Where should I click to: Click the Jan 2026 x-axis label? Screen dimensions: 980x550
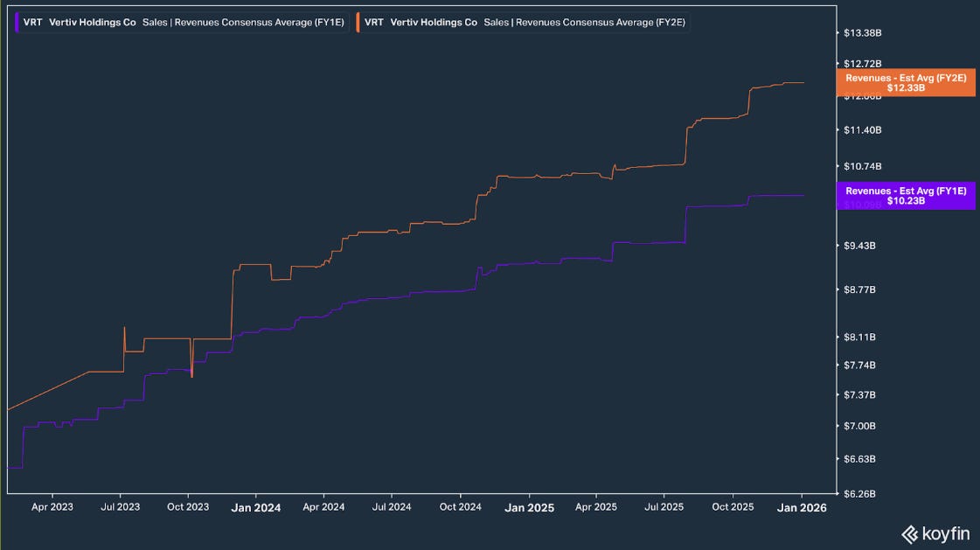[x=802, y=507]
